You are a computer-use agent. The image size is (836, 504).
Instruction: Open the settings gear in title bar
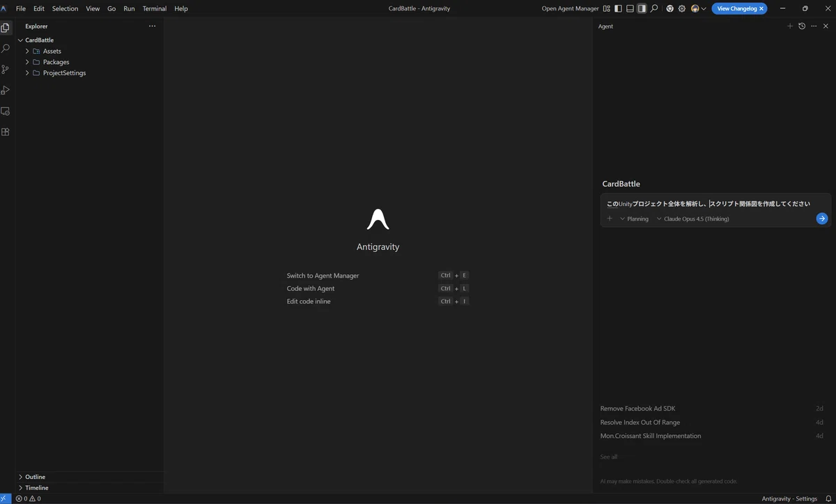[682, 8]
